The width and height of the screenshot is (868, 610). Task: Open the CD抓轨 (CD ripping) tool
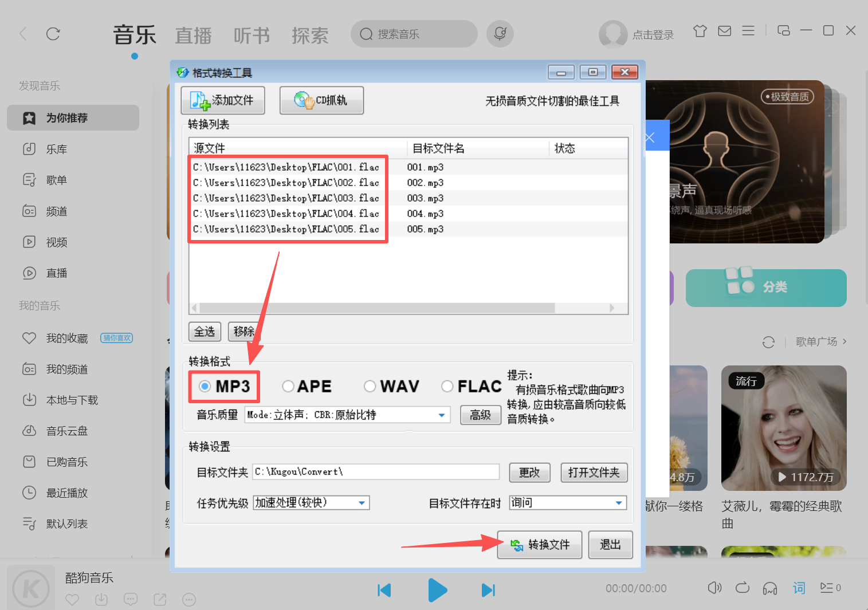[x=321, y=100]
